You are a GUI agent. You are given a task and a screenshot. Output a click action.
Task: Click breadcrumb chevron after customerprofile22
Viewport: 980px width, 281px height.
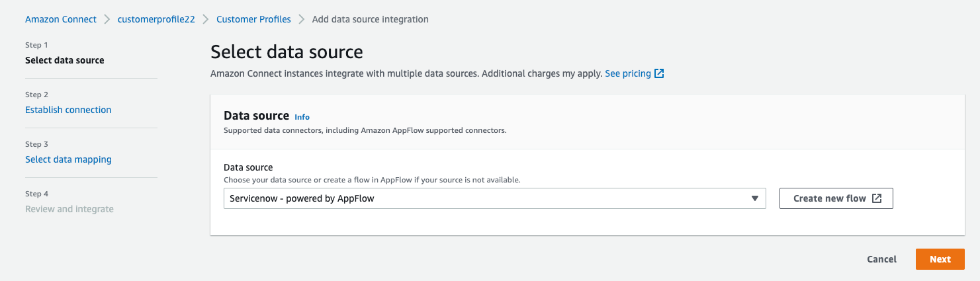click(206, 19)
